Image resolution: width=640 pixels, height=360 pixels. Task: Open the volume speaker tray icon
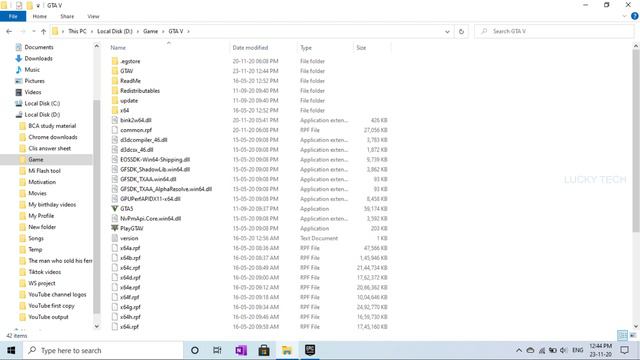564,350
